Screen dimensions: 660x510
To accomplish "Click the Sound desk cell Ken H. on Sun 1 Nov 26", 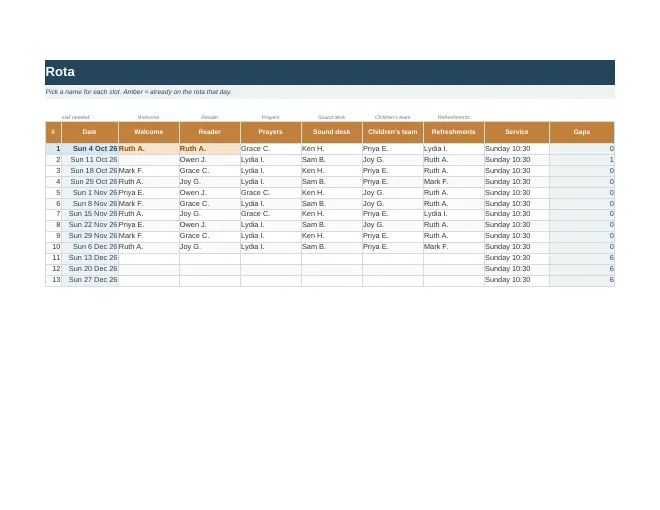I will [x=332, y=193].
